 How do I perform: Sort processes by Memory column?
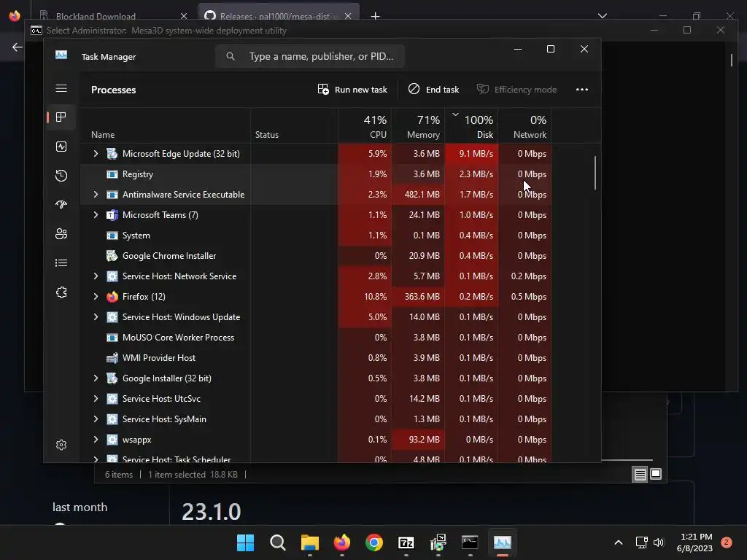pos(418,125)
